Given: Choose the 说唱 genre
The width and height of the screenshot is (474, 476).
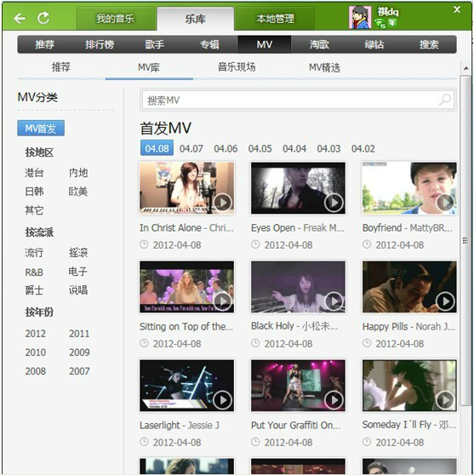Looking at the screenshot, I should tap(78, 290).
